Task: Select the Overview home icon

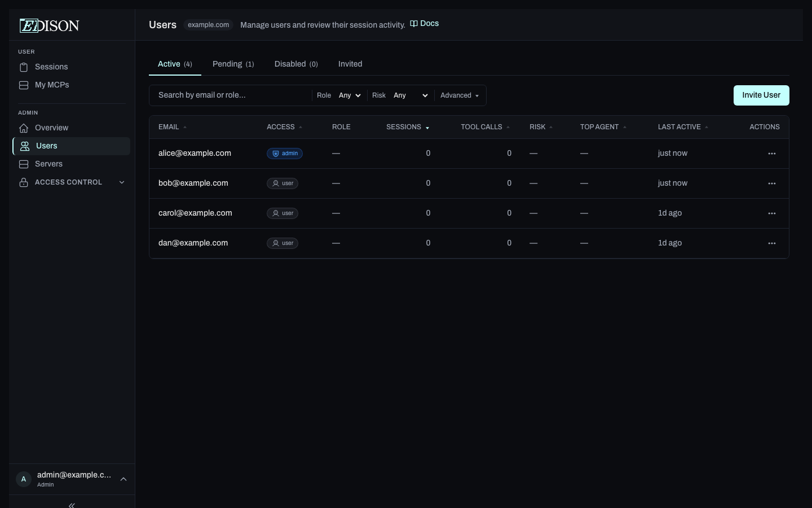Action: (24, 128)
